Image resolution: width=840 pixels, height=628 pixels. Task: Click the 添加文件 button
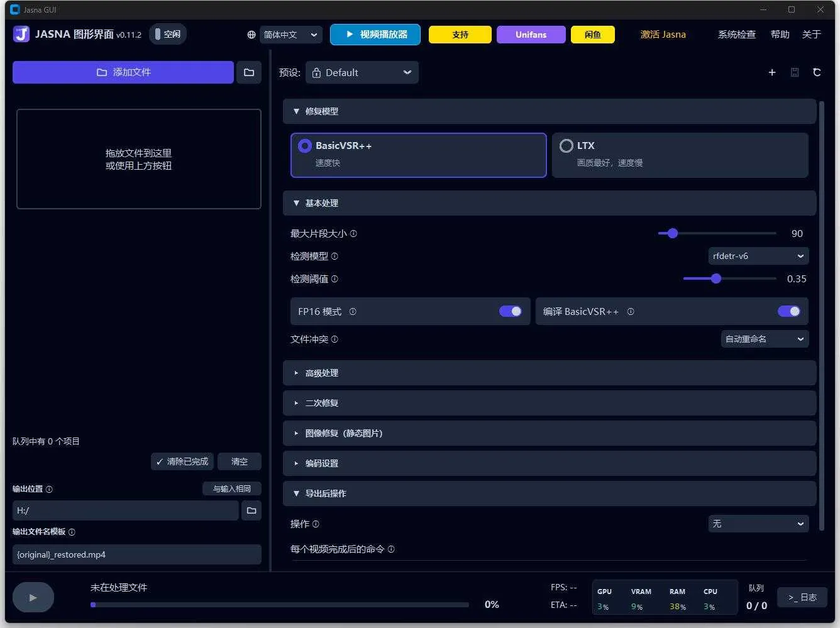[x=123, y=72]
